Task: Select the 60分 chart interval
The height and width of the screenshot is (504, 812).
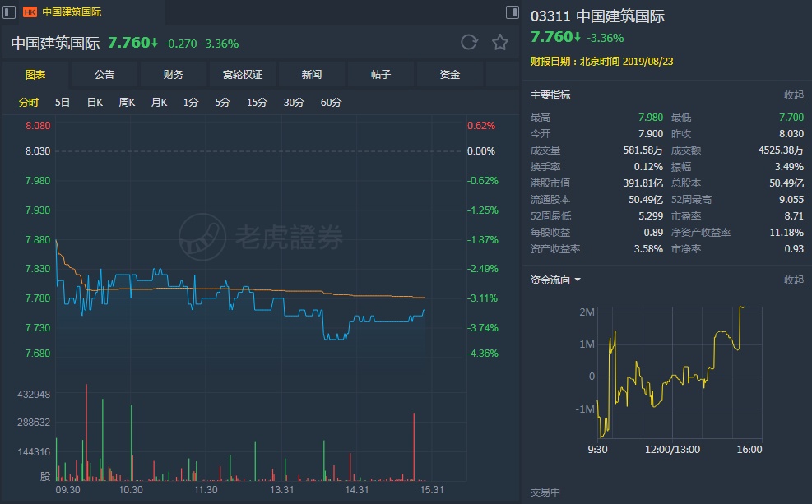Action: pos(331,103)
